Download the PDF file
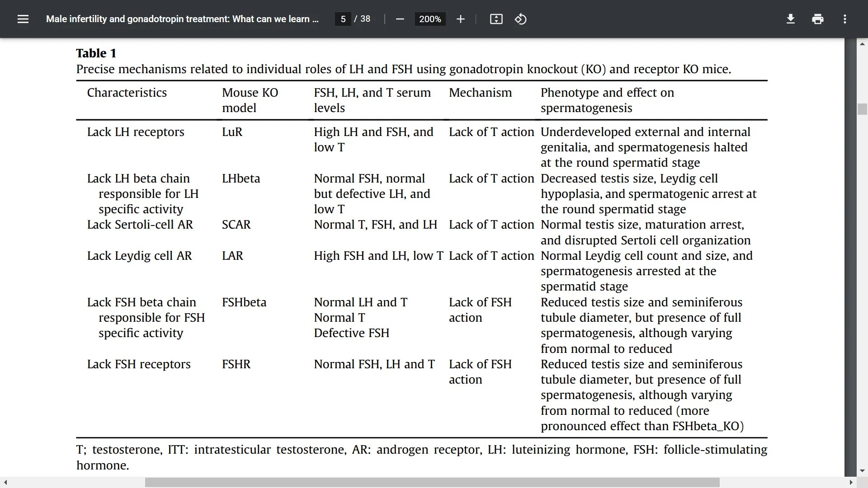 pyautogui.click(x=791, y=19)
